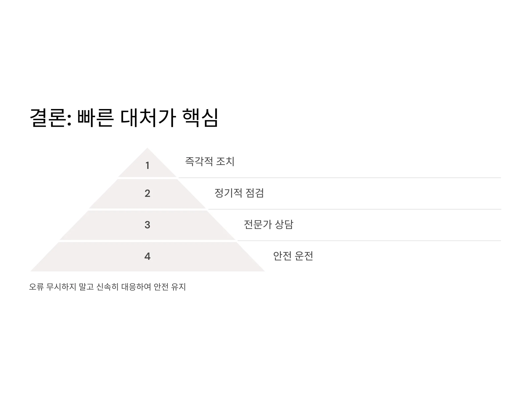The width and height of the screenshot is (532, 399).
Task: Click the divider line below '정기적 점검'
Action: click(x=354, y=209)
